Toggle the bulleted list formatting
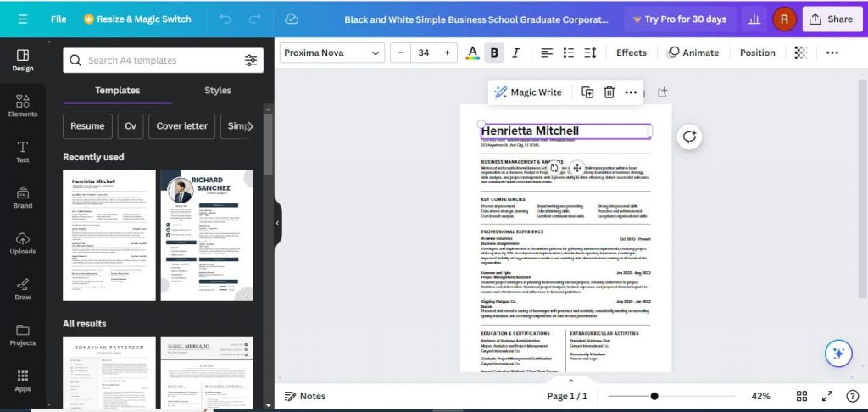 pos(569,53)
